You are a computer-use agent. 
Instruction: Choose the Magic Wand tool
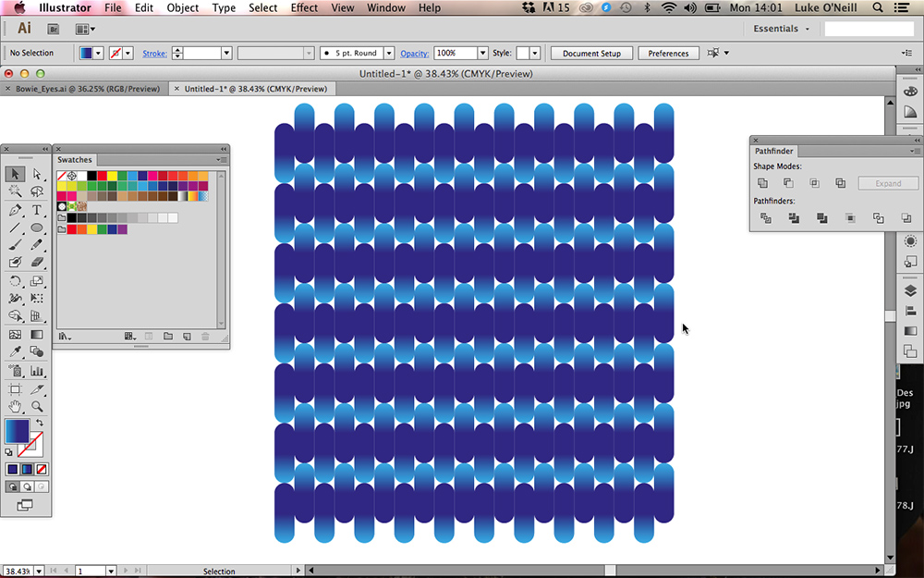point(16,191)
